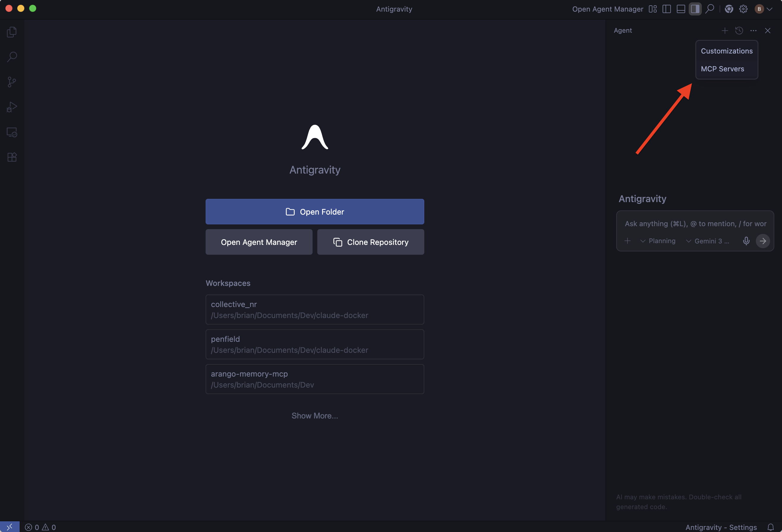Click the microphone voice input icon

click(746, 241)
